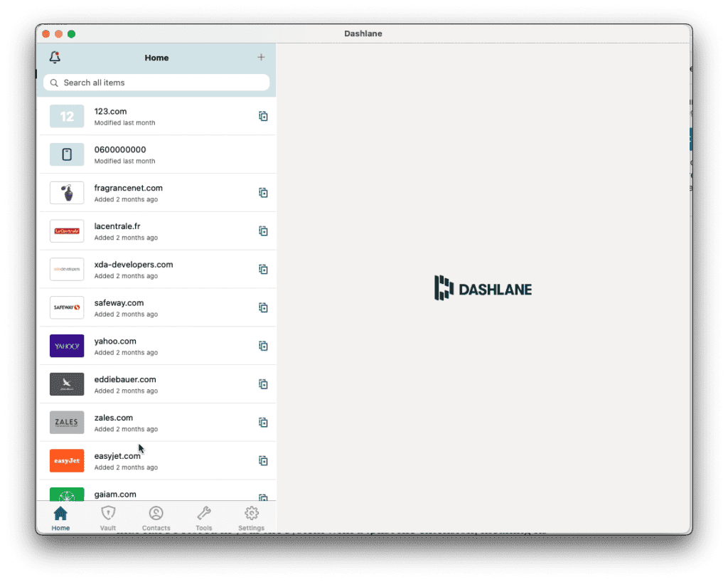
Task: Open the Contacts tab
Action: tap(156, 519)
